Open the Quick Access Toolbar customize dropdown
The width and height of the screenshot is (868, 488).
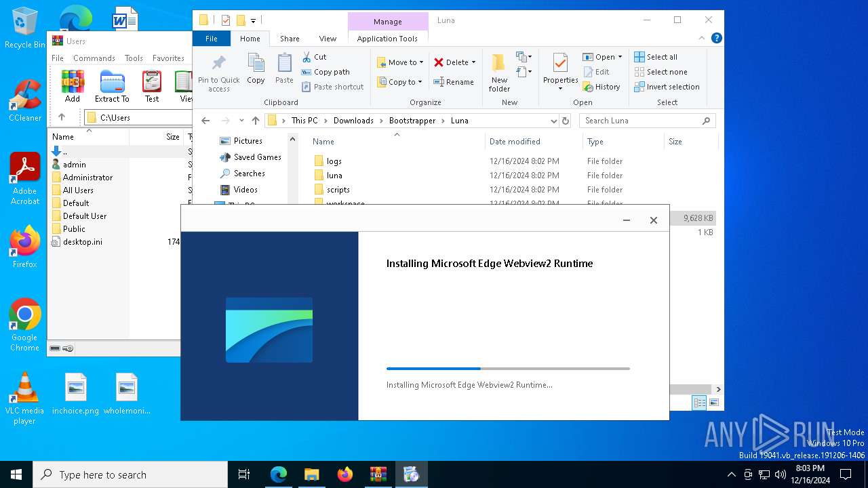pyautogui.click(x=253, y=21)
